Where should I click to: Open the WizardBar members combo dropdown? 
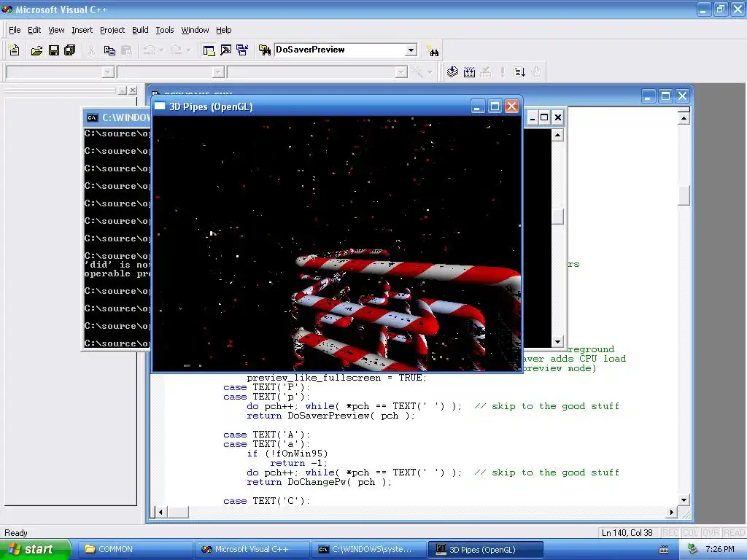(402, 72)
